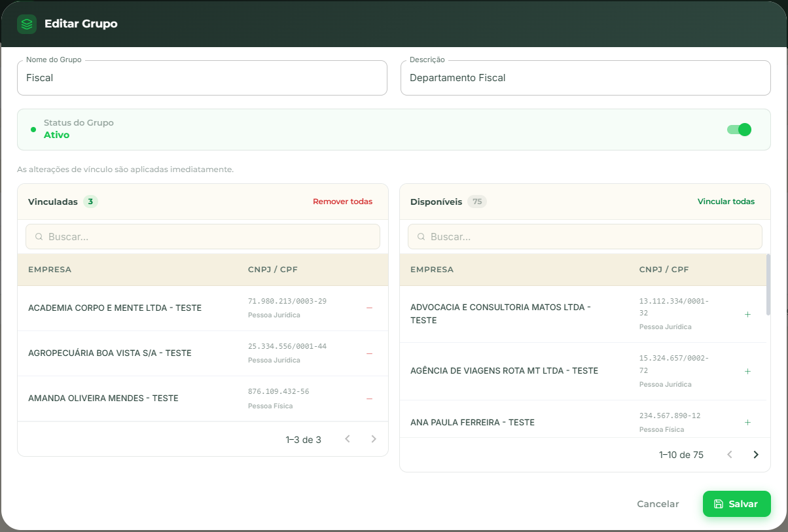Viewport: 788px width, 532px height.
Task: Select ANA PAULA FERREIRA - TESTE name
Action: [473, 423]
